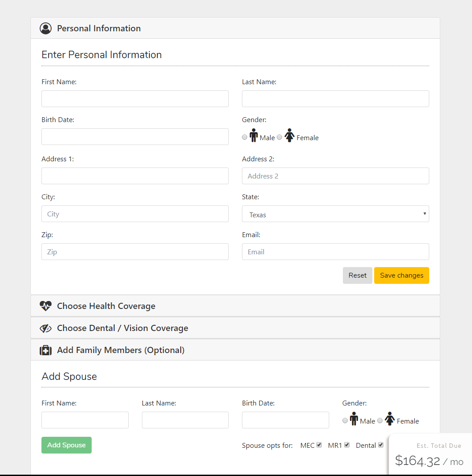Click the medical kit Family Members icon
Image resolution: width=472 pixels, height=476 pixels.
(45, 350)
